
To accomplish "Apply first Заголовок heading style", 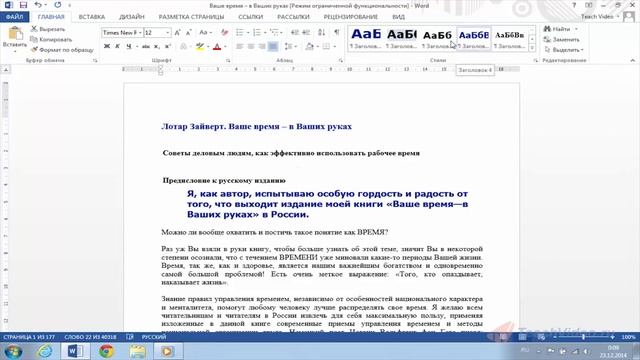I will pyautogui.click(x=365, y=38).
